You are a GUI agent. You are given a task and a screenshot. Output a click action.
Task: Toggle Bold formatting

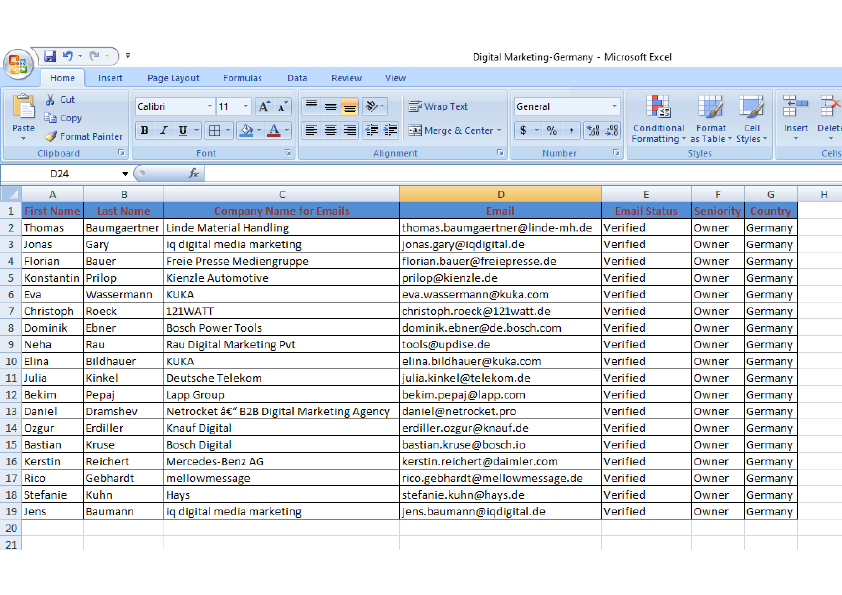point(144,129)
